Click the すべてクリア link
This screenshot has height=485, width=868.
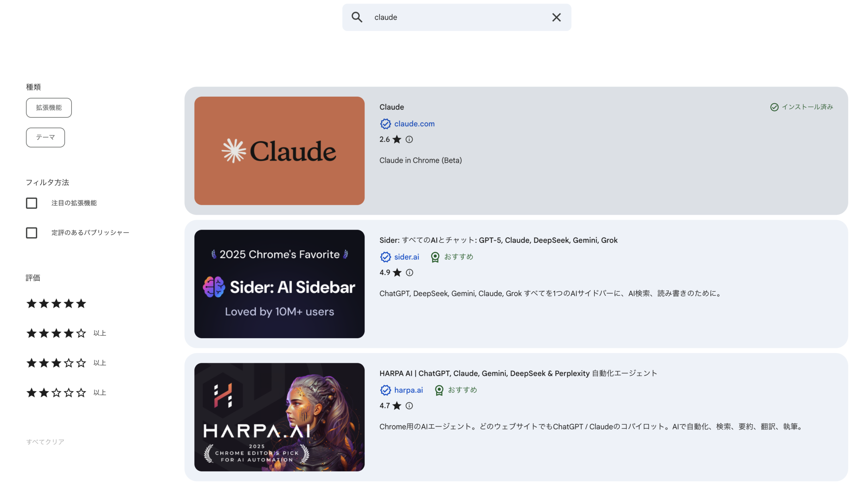click(x=45, y=442)
